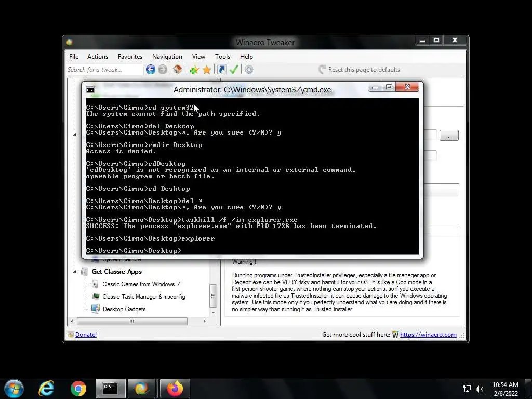This screenshot has height=399, width=532.
Task: Open the Help menu
Action: coord(246,57)
